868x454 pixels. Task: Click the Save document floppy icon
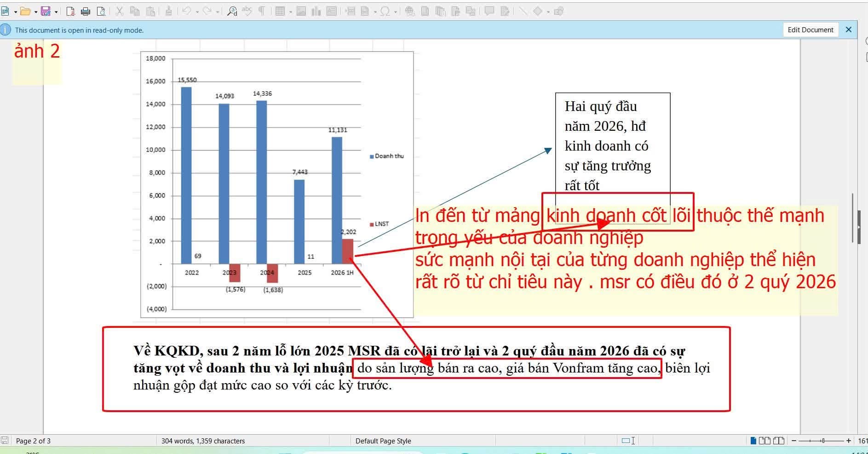[x=46, y=12]
